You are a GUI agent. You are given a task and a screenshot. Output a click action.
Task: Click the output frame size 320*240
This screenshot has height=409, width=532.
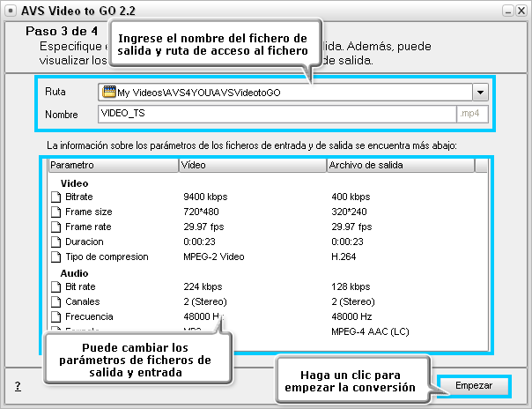click(x=349, y=212)
